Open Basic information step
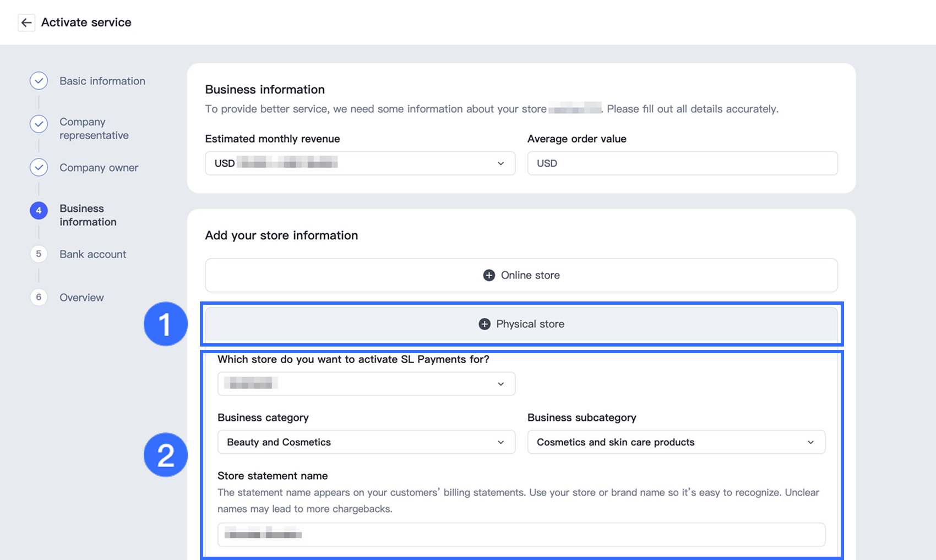This screenshot has width=936, height=560. [x=102, y=81]
